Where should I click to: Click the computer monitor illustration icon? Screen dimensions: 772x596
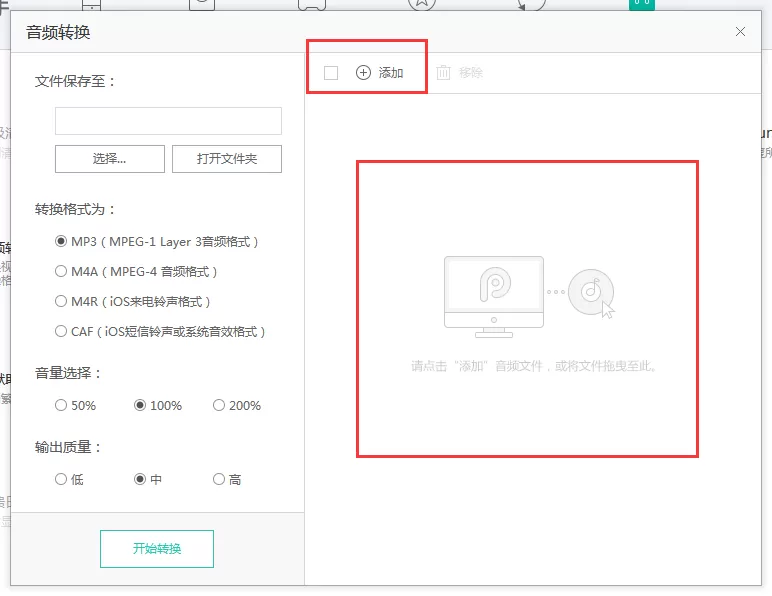coord(494,297)
